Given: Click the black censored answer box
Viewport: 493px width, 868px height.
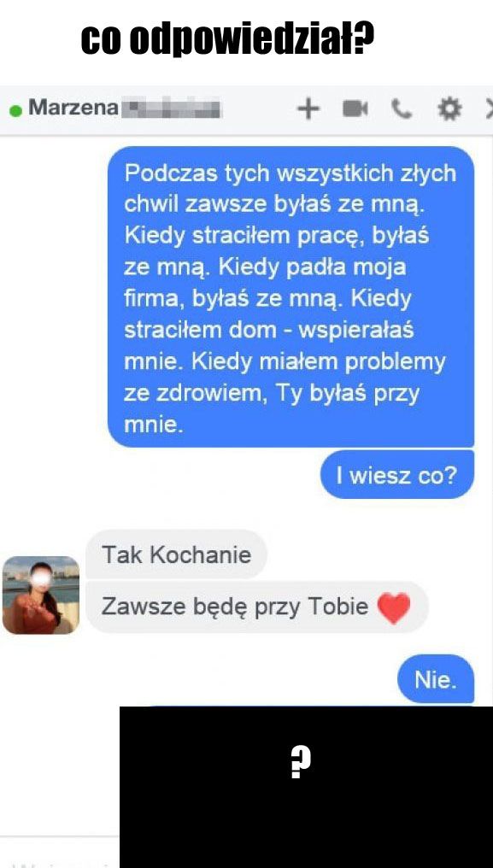Looking at the screenshot, I should 307,787.
